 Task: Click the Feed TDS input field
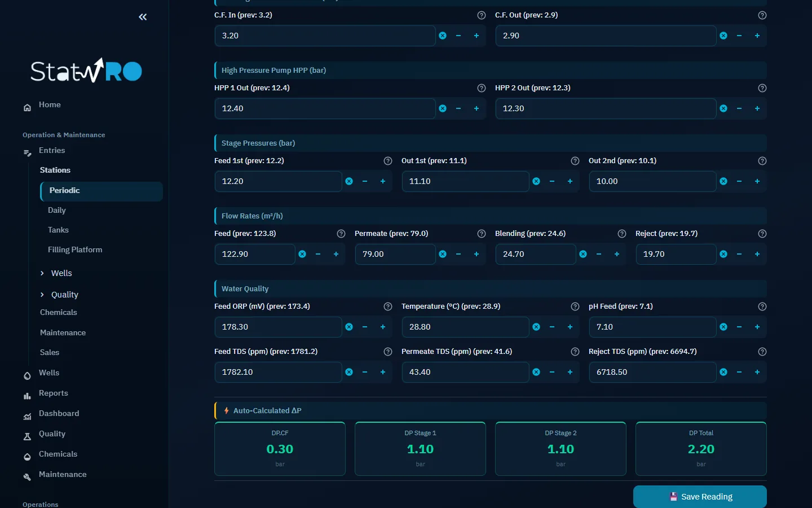coord(278,372)
